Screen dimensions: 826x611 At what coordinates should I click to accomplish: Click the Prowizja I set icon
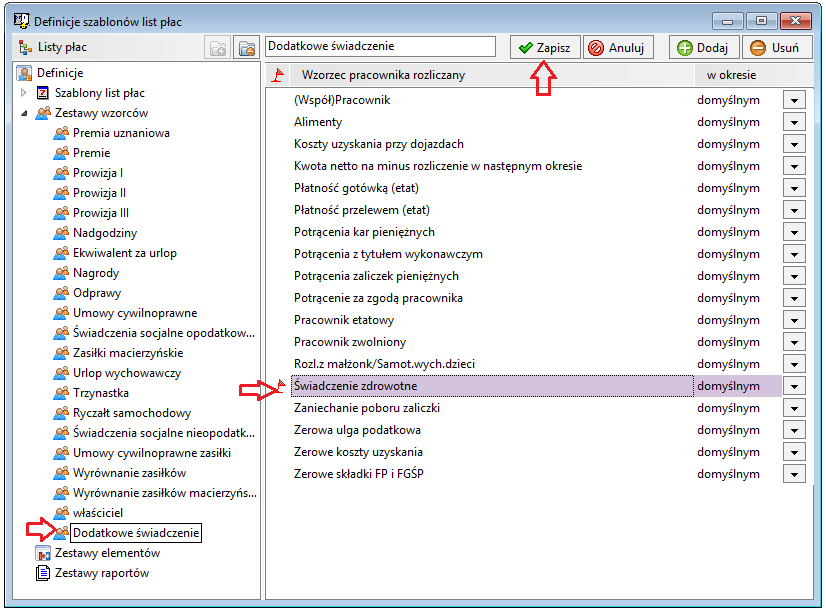(61, 173)
